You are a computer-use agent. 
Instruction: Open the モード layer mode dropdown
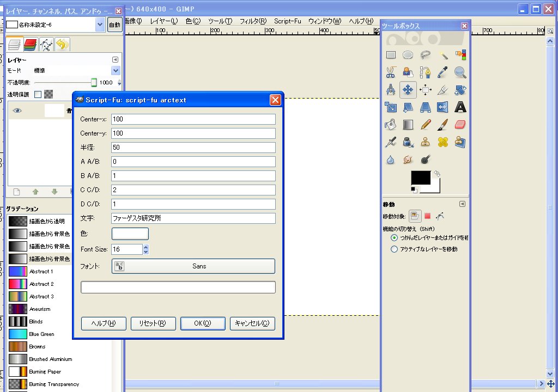(116, 71)
